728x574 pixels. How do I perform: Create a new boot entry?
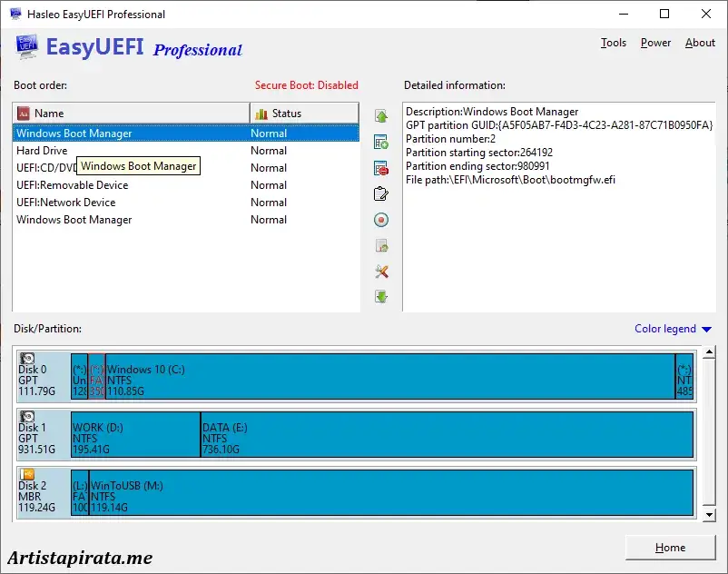coord(381,142)
